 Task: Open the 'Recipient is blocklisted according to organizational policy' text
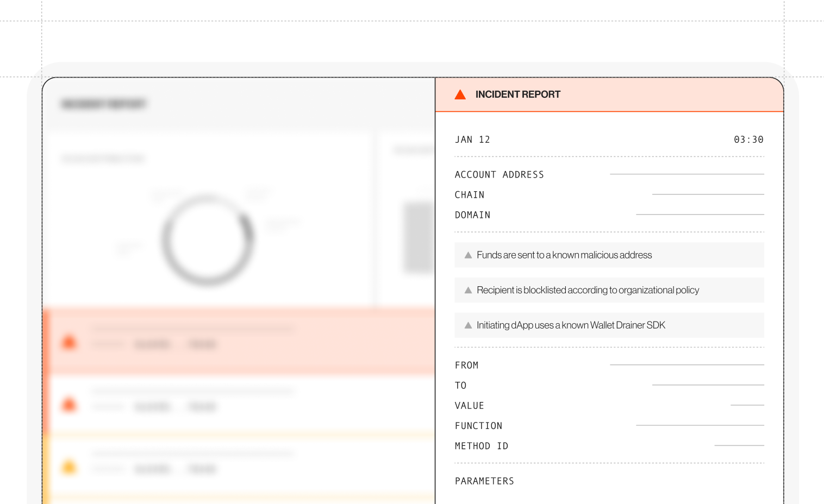(x=588, y=291)
